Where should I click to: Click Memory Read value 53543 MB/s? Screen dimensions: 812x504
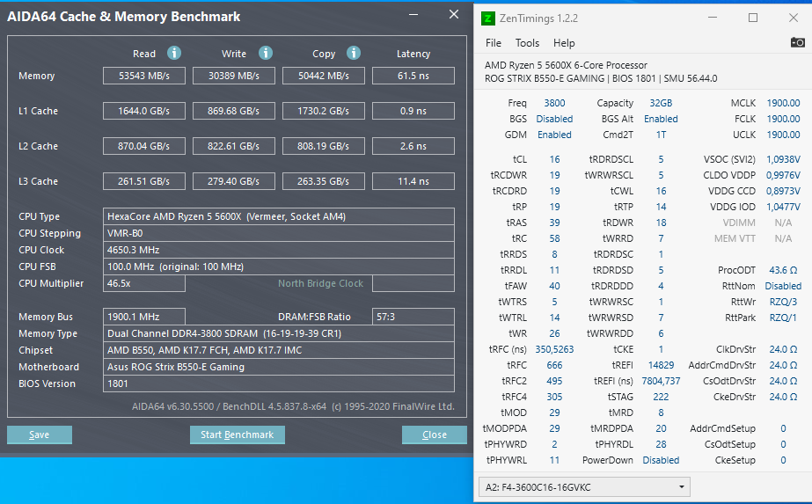144,76
